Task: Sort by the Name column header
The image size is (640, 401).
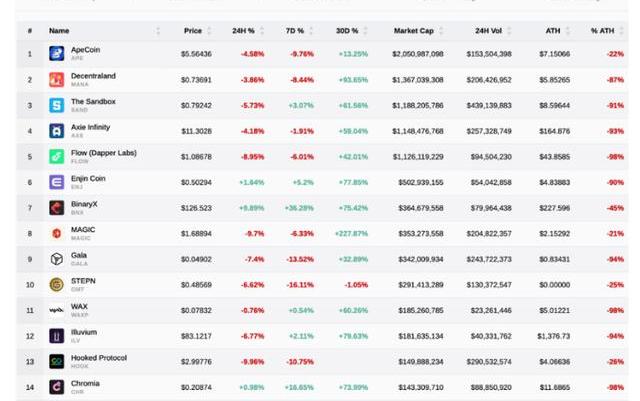Action: (x=59, y=31)
